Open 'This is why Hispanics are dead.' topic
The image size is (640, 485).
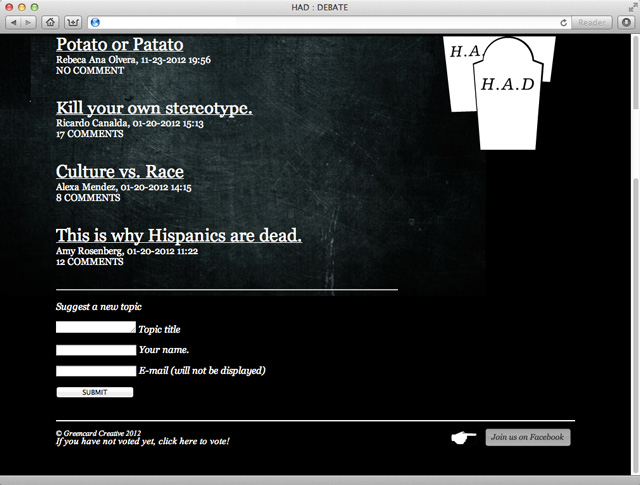(x=179, y=236)
